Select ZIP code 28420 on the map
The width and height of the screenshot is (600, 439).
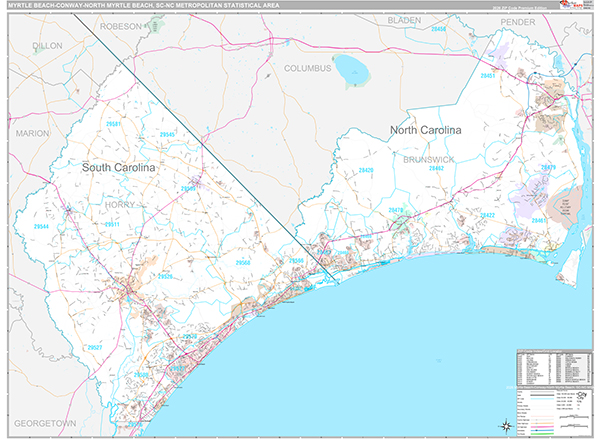tap(365, 170)
